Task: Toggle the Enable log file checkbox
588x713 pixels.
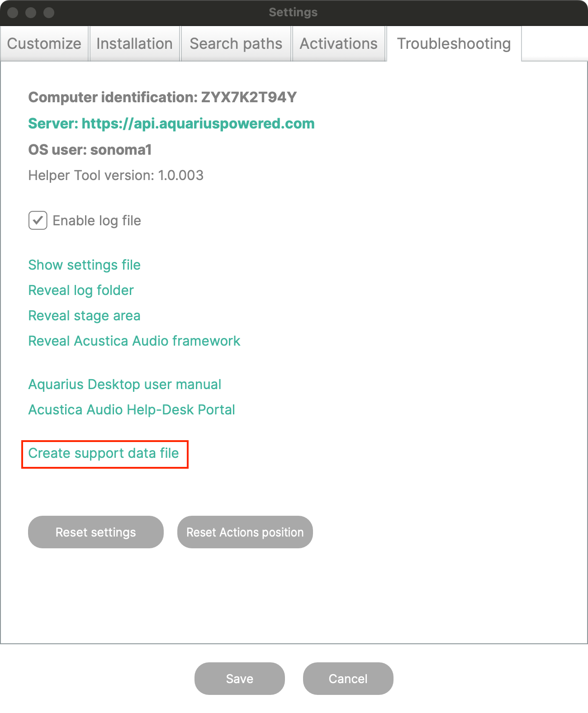Action: click(38, 221)
